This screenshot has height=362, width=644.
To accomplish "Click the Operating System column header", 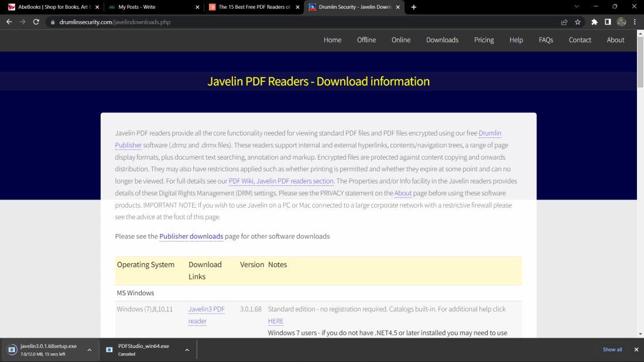I will (145, 265).
